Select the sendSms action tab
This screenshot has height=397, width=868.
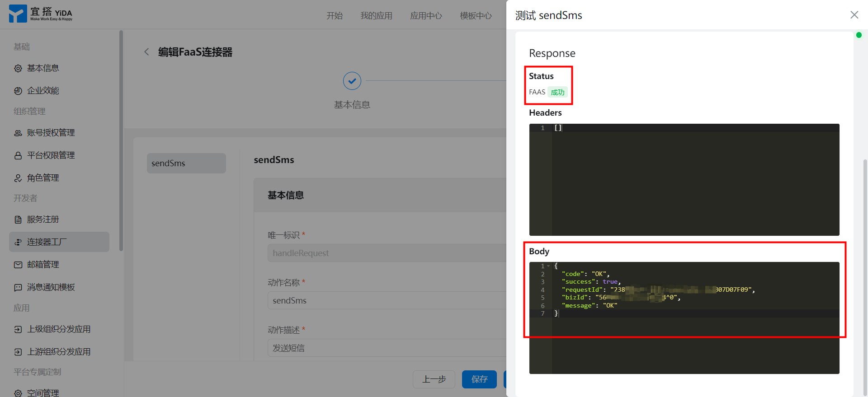[186, 163]
